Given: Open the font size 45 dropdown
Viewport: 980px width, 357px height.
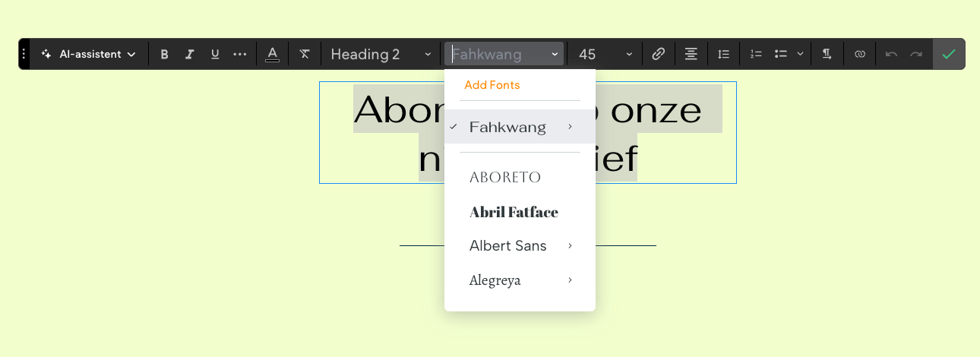Looking at the screenshot, I should [605, 54].
